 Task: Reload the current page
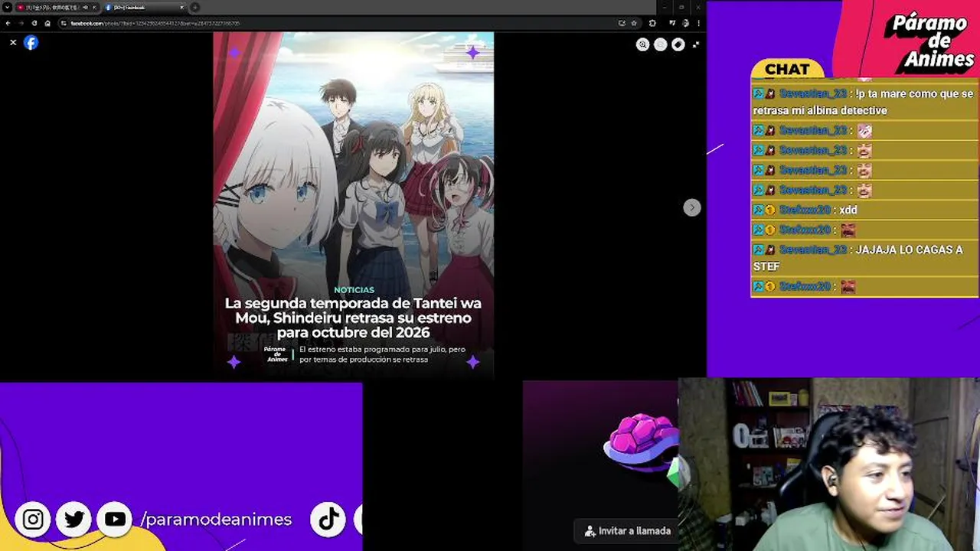pos(34,23)
